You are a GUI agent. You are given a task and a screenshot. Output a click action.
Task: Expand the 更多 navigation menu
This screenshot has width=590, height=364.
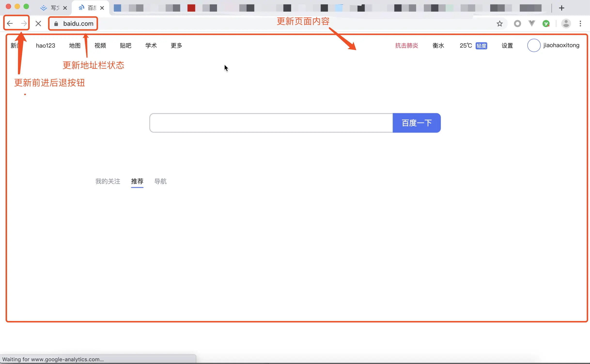[176, 45]
